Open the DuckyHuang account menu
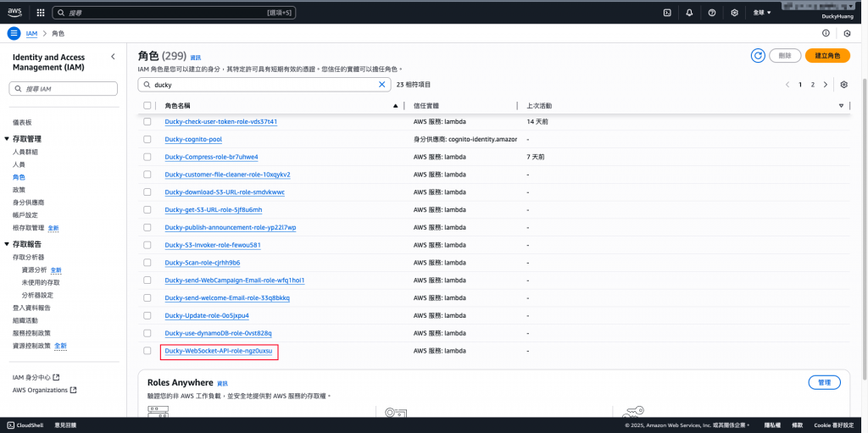 pos(837,17)
